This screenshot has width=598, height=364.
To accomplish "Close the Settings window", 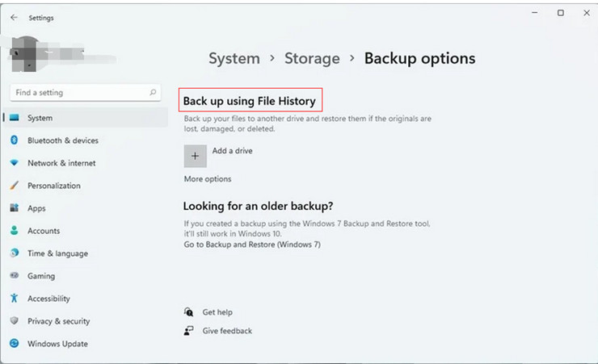I will pyautogui.click(x=587, y=13).
